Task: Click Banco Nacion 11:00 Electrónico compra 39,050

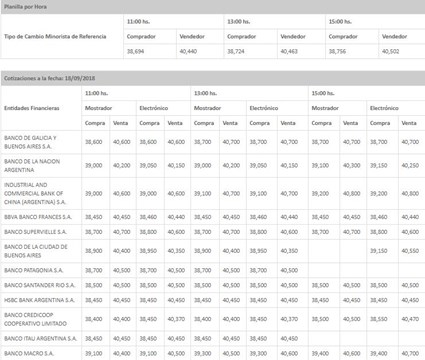Action: (x=148, y=165)
